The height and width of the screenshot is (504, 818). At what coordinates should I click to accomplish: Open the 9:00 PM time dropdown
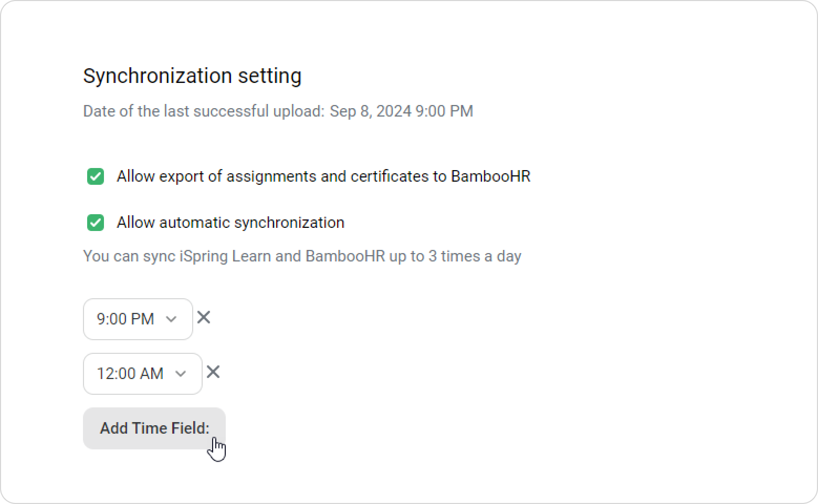(x=138, y=319)
